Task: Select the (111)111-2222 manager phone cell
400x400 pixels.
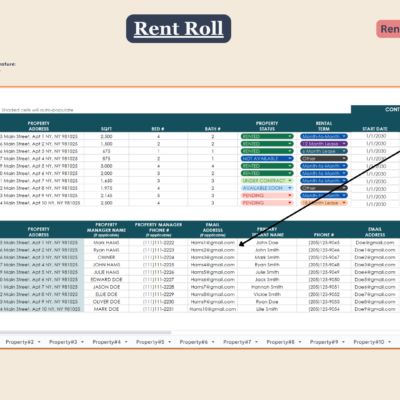Action: pyautogui.click(x=158, y=243)
